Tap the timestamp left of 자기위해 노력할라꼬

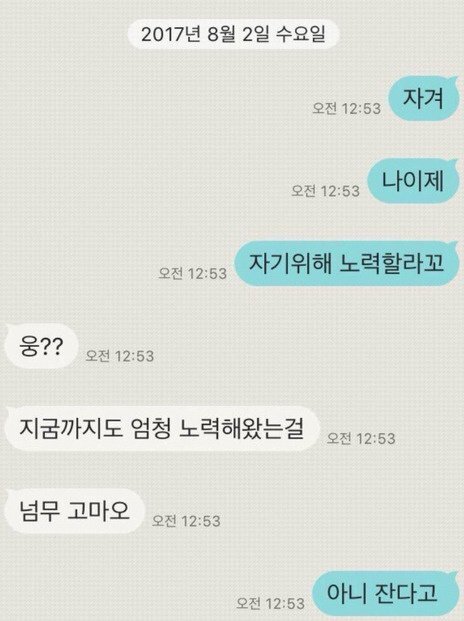pos(193,273)
